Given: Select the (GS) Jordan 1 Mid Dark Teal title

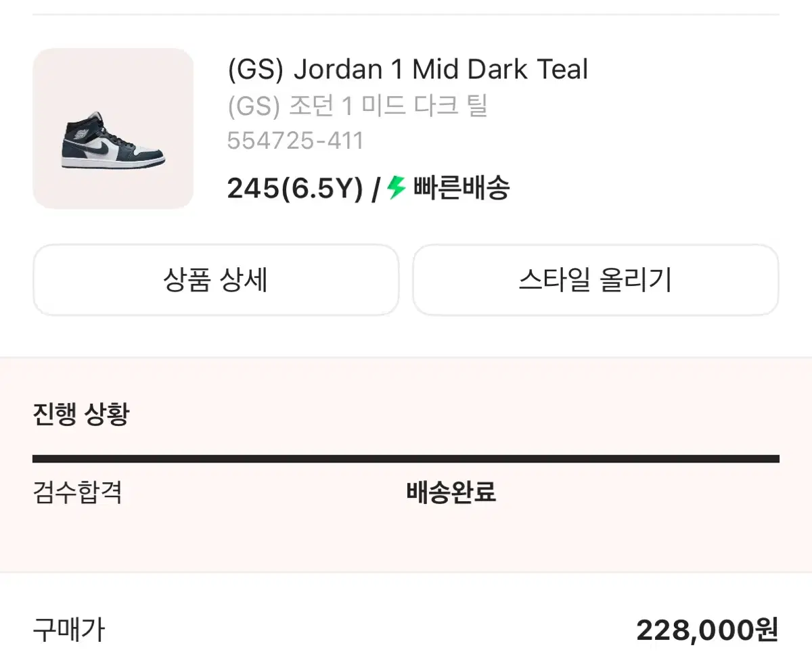Looking at the screenshot, I should pos(408,70).
